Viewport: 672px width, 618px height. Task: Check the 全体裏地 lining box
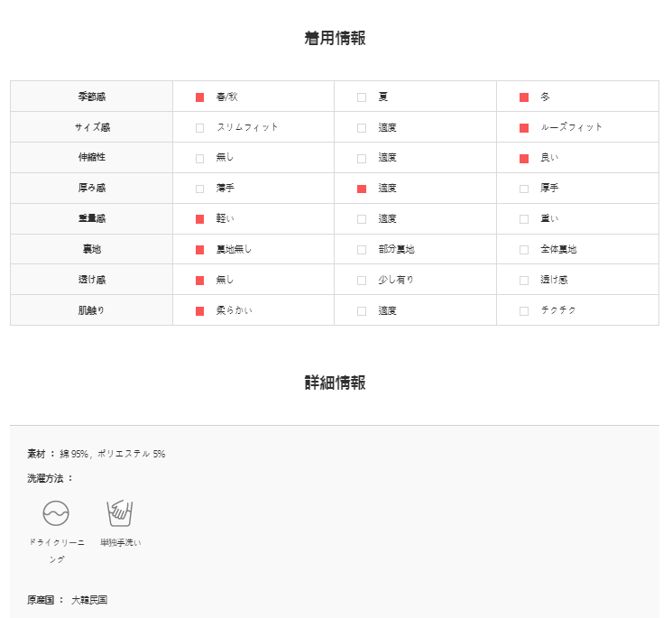pyautogui.click(x=524, y=250)
